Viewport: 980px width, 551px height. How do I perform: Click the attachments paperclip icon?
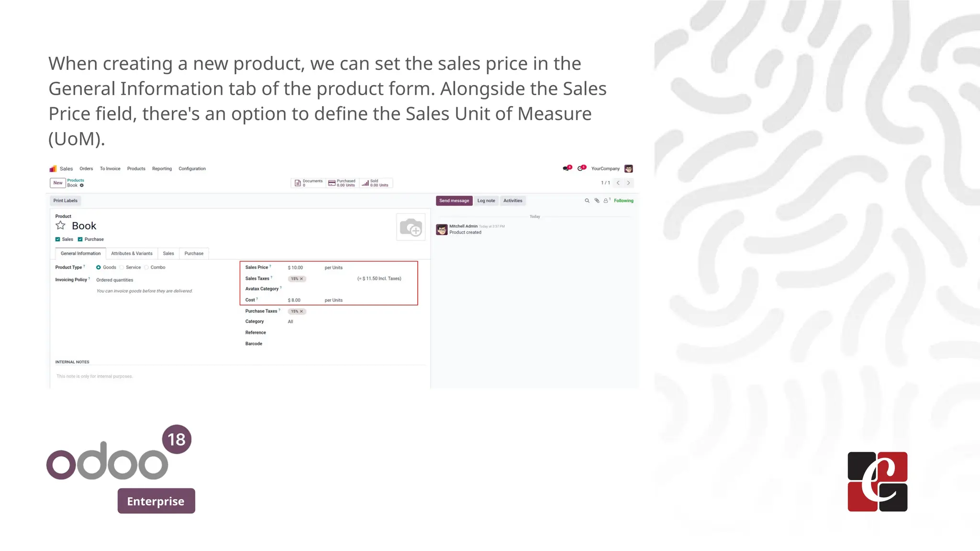click(597, 201)
